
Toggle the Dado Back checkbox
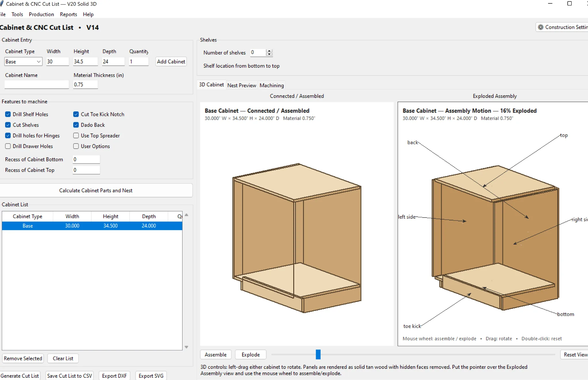76,125
